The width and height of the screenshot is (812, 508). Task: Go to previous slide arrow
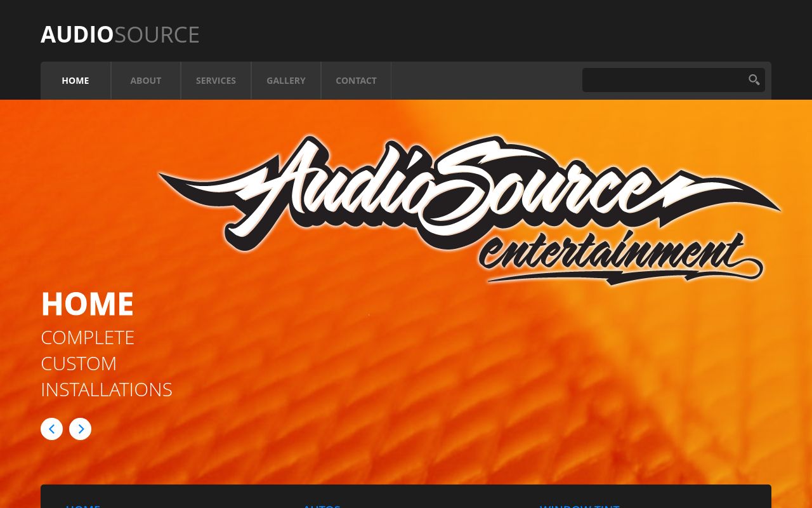pyautogui.click(x=51, y=429)
